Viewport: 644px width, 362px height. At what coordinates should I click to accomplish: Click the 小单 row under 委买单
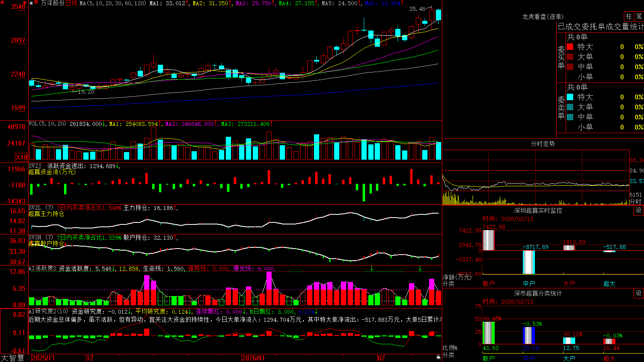point(605,76)
